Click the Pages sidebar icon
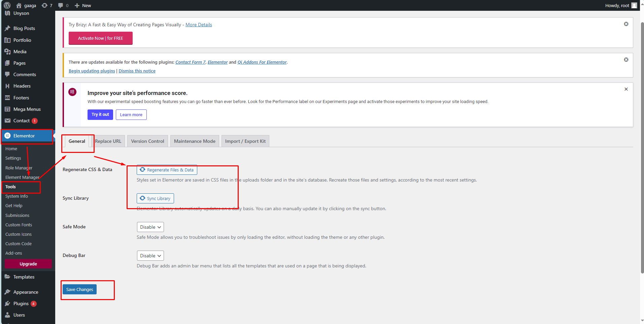 coord(7,63)
